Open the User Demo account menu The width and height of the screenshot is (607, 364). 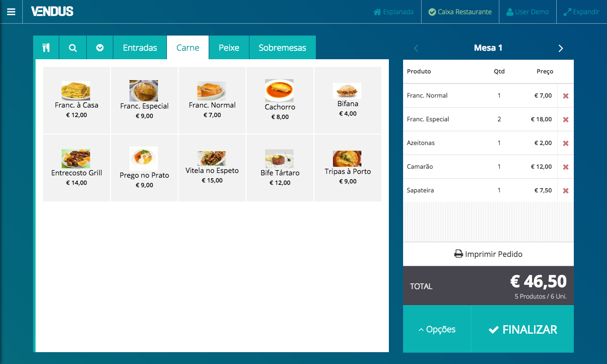point(528,12)
